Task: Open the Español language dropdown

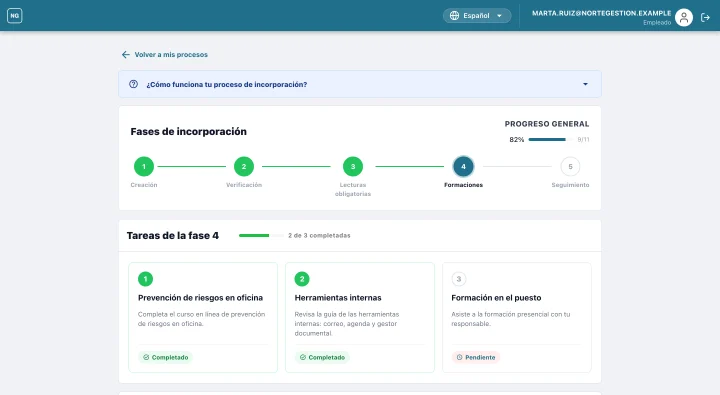Action: click(477, 16)
